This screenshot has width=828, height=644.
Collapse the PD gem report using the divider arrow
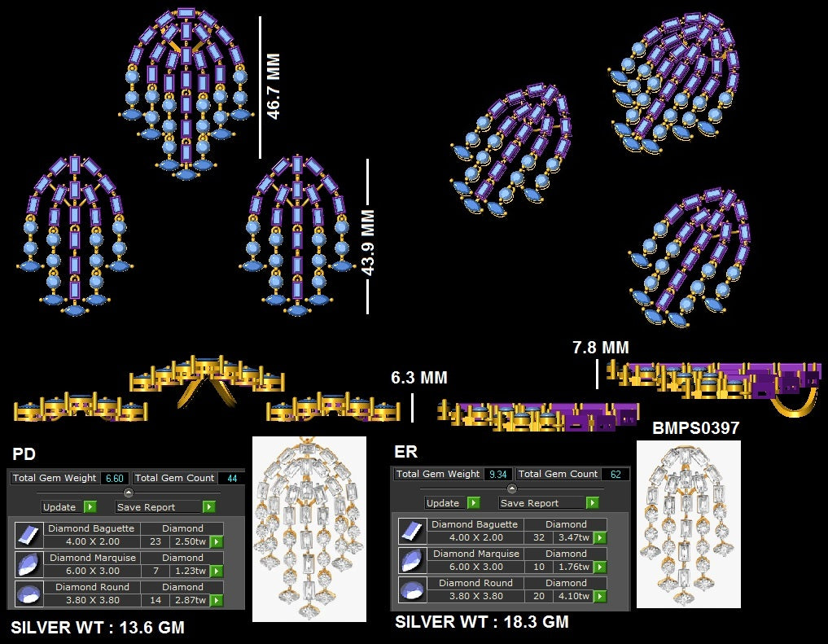pos(128,493)
